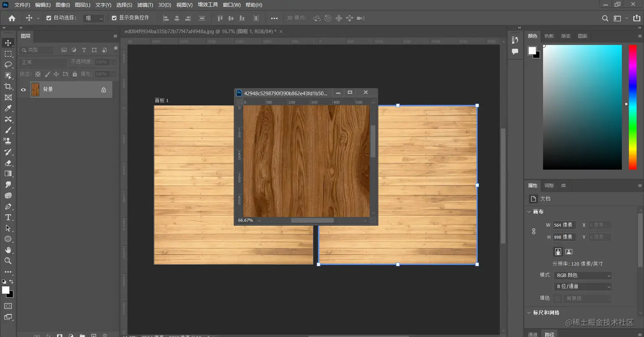Toggle Quick Mask mode icon
Image resolution: width=644 pixels, height=337 pixels.
8,306
